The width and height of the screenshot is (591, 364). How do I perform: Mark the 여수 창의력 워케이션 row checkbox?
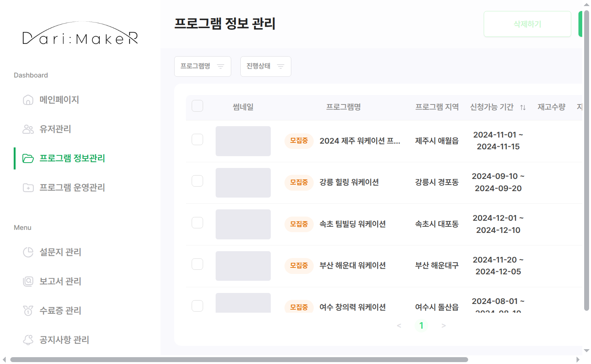[x=197, y=306]
